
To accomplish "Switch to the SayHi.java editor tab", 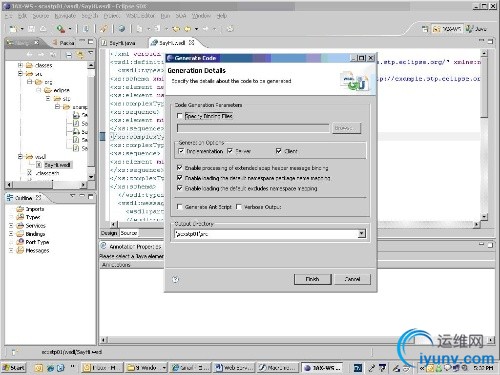I will point(122,43).
